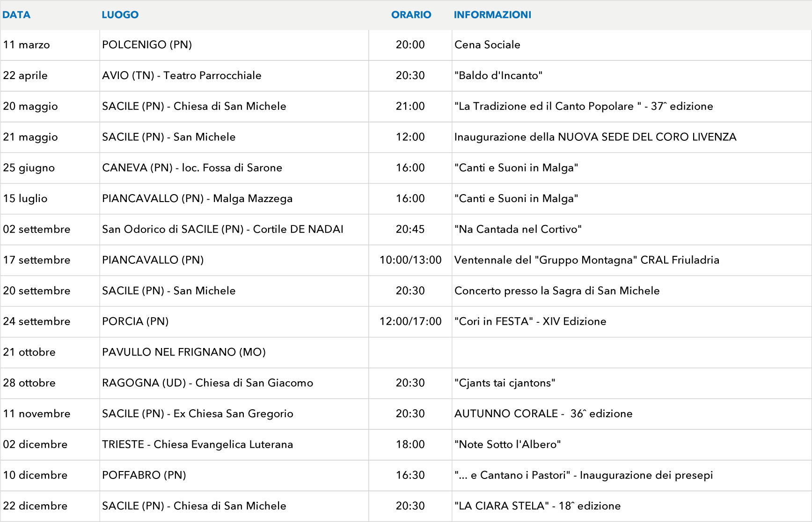Click 'CANEVA (PN) - loc. Fossa di Sarone'
The image size is (812, 522).
(192, 168)
